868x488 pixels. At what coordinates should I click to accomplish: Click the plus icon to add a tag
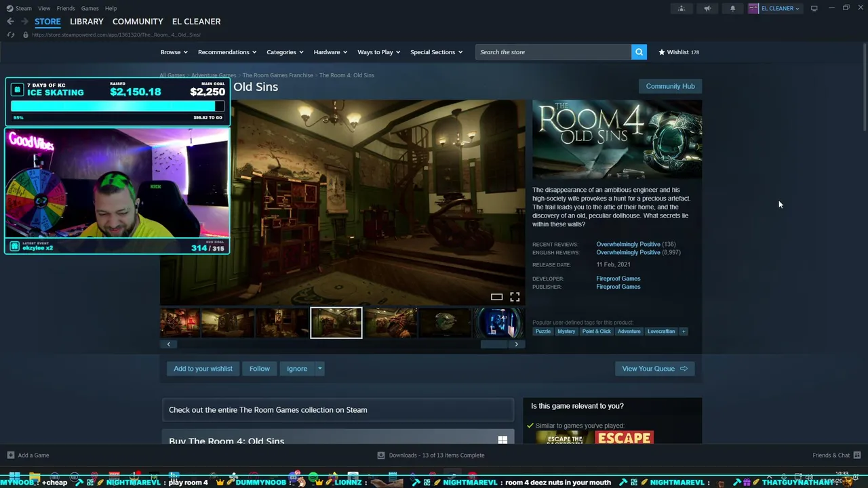pyautogui.click(x=684, y=331)
